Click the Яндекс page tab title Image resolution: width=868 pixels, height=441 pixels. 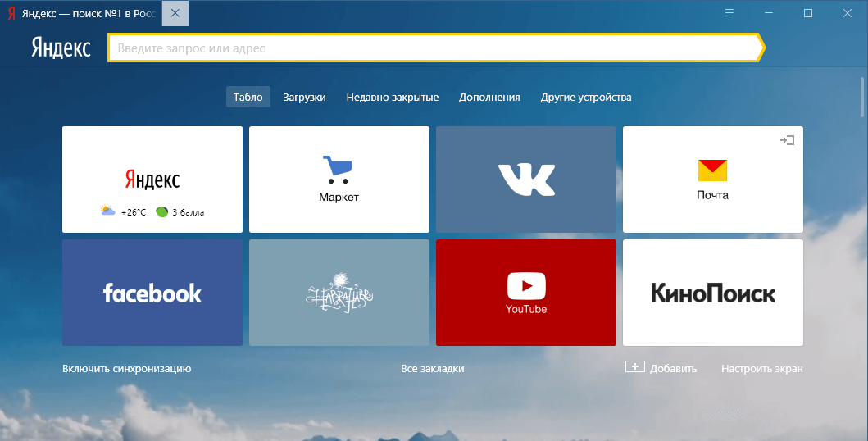[x=89, y=13]
